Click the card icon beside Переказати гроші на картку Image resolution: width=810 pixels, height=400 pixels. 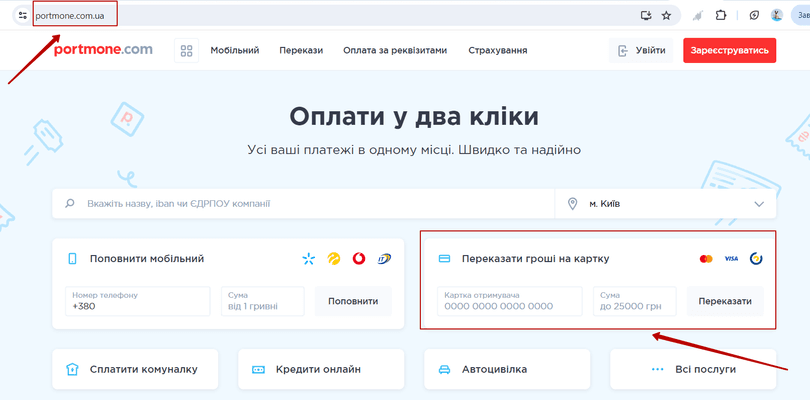click(x=444, y=259)
